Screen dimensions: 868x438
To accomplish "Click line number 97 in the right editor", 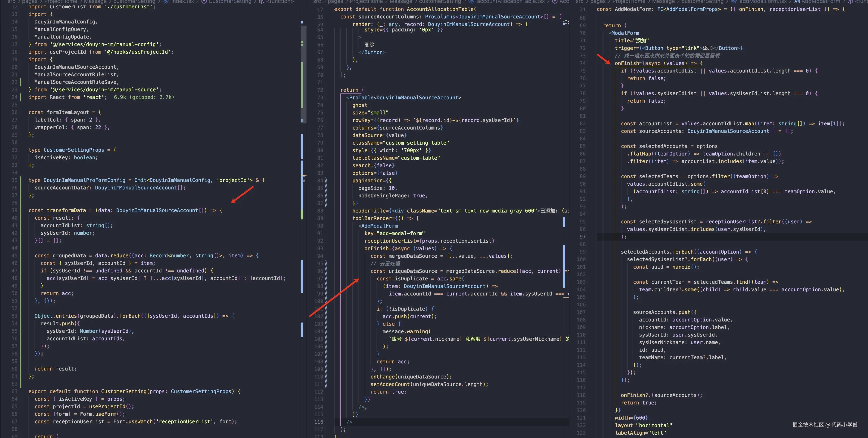I will [582, 237].
